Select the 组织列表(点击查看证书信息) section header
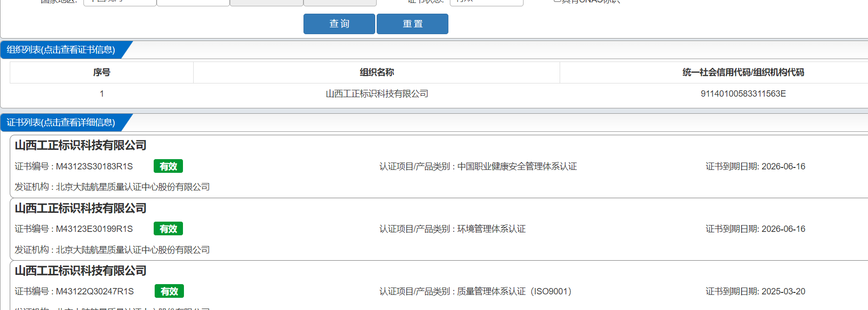Viewport: 868px width, 310px height. pyautogui.click(x=61, y=50)
